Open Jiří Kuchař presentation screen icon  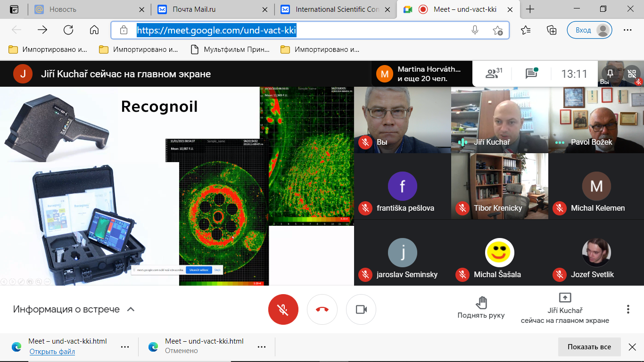(565, 297)
